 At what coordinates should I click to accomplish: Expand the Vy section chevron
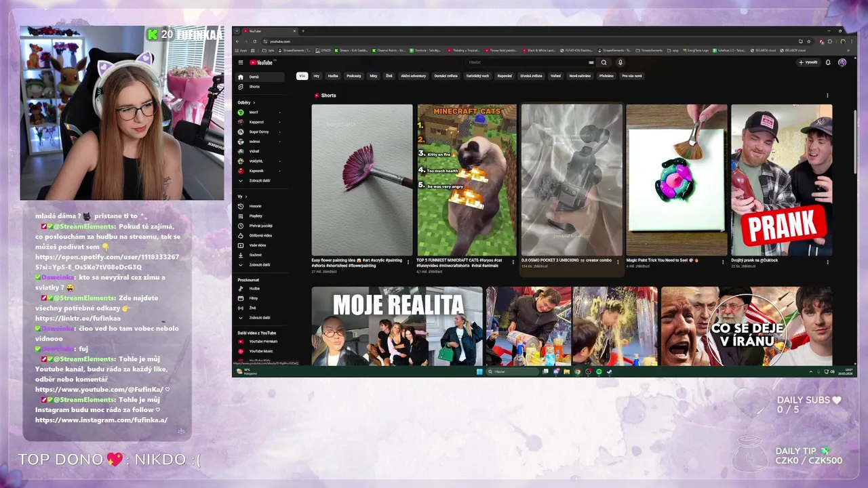pyautogui.click(x=245, y=197)
